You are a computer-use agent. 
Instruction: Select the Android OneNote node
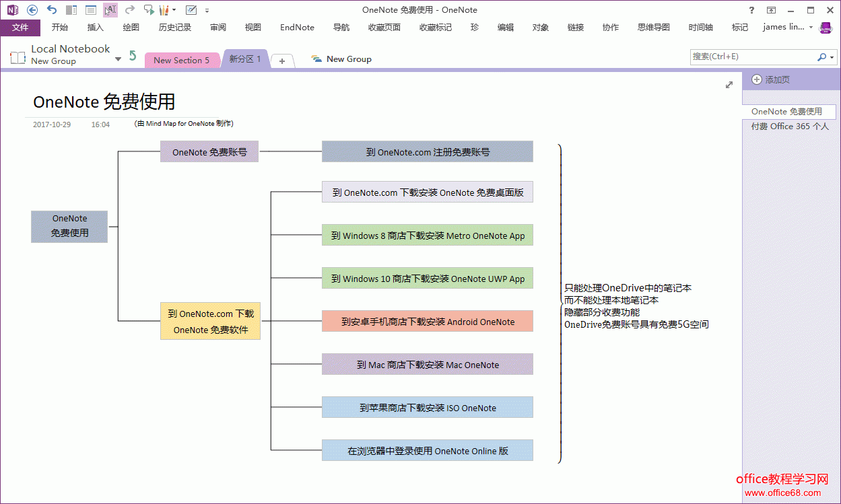coord(428,322)
